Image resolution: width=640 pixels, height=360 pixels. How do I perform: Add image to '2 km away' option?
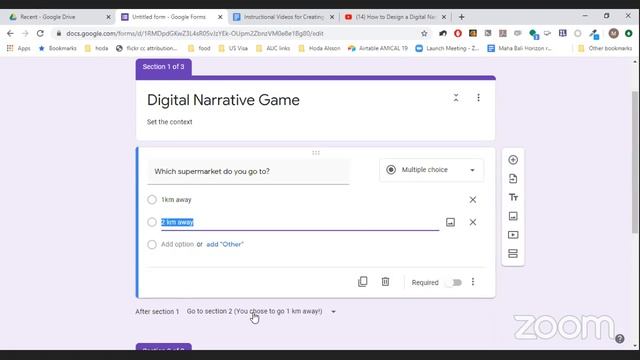(x=450, y=222)
